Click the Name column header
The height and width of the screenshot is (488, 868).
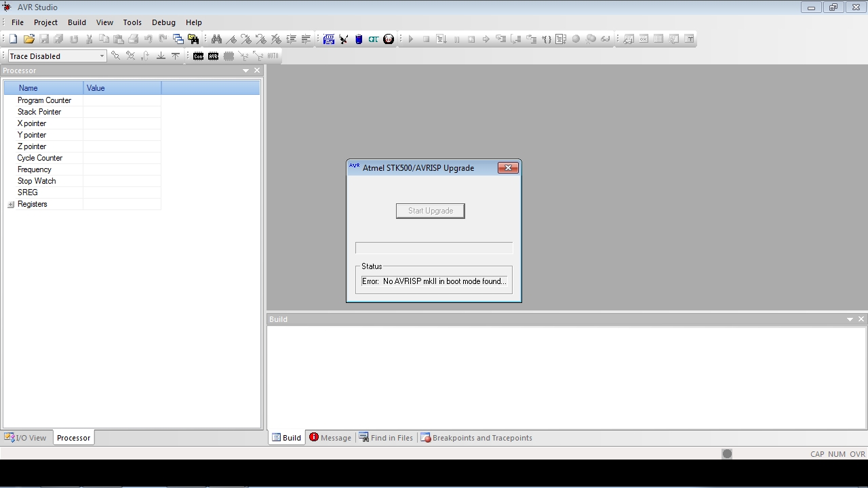click(43, 88)
